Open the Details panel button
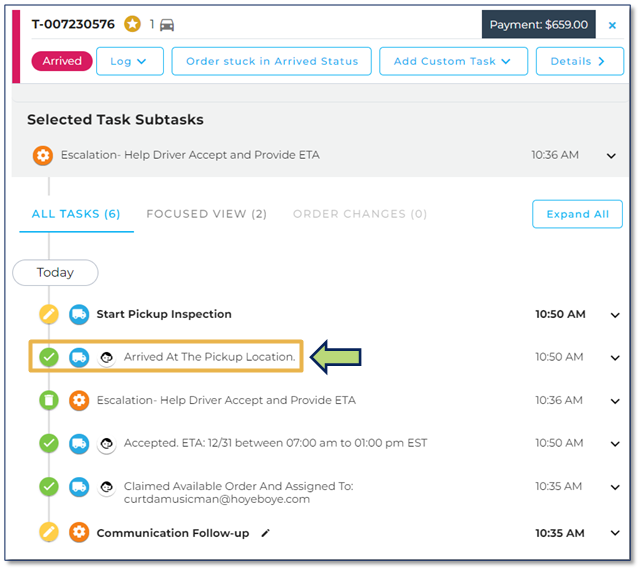This screenshot has width=641, height=571. point(580,61)
